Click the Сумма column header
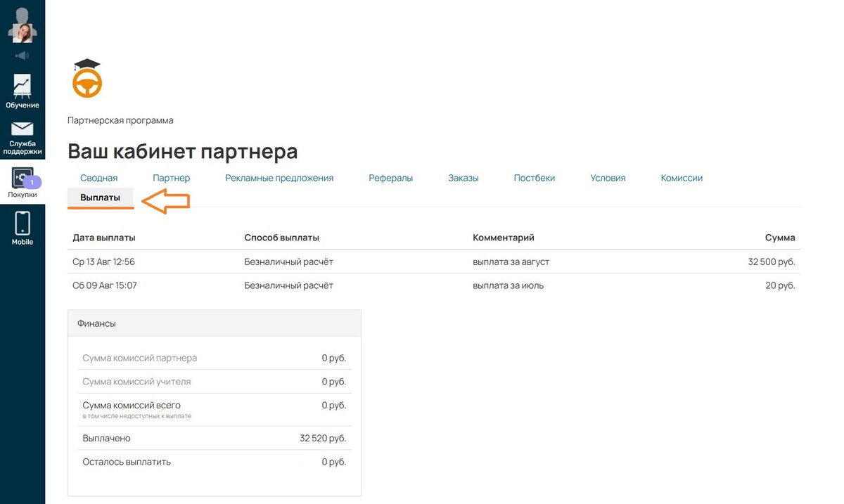This screenshot has width=844, height=504. (x=780, y=238)
